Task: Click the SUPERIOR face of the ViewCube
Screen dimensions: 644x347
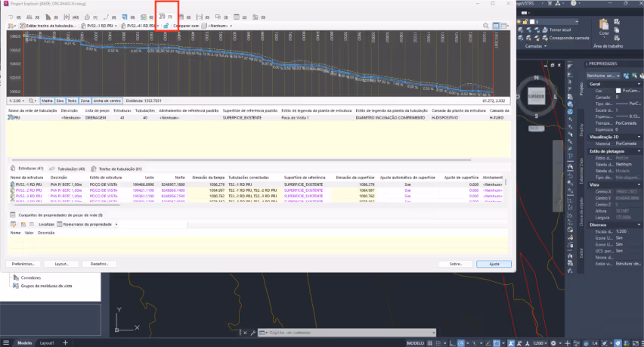Action: click(x=536, y=96)
